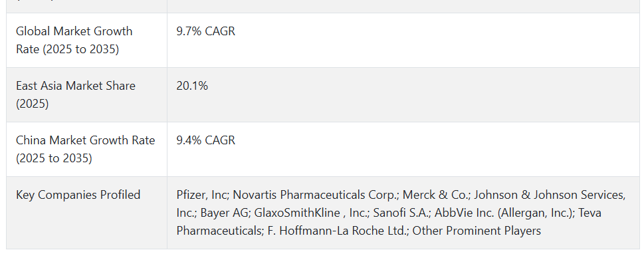
Task: Click the partially visible top table row
Action: (323, 6)
